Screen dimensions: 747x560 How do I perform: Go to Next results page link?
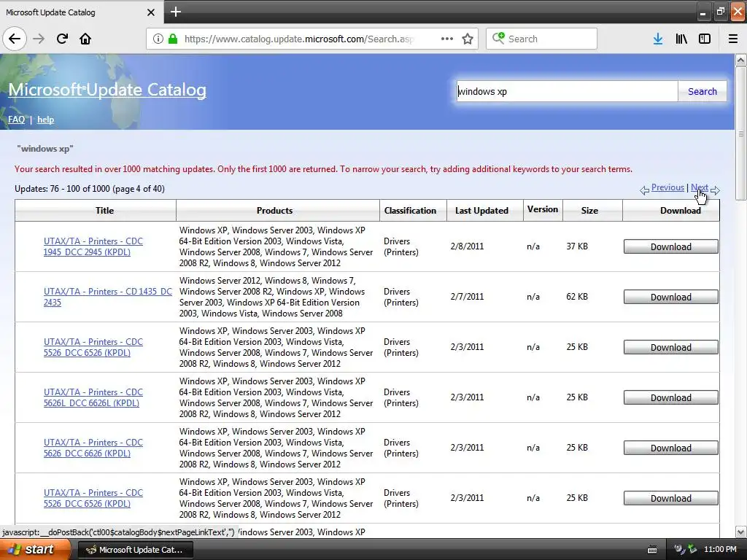(x=700, y=187)
